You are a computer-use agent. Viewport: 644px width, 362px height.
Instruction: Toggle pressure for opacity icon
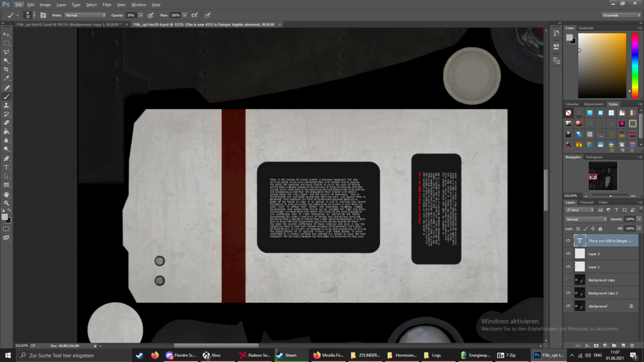tap(151, 15)
